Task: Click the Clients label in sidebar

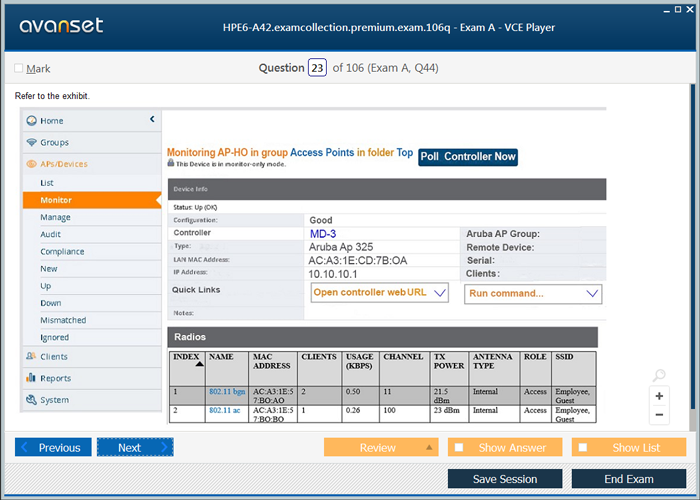Action: [54, 357]
